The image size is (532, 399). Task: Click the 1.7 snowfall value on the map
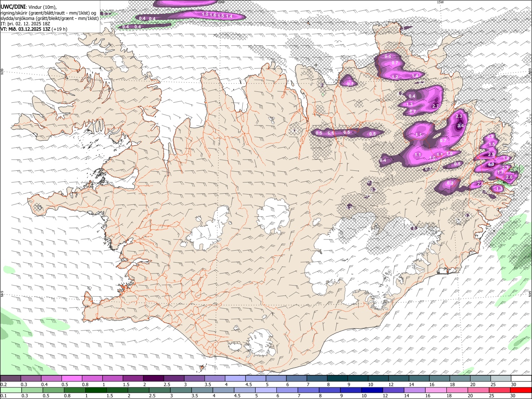(500, 172)
